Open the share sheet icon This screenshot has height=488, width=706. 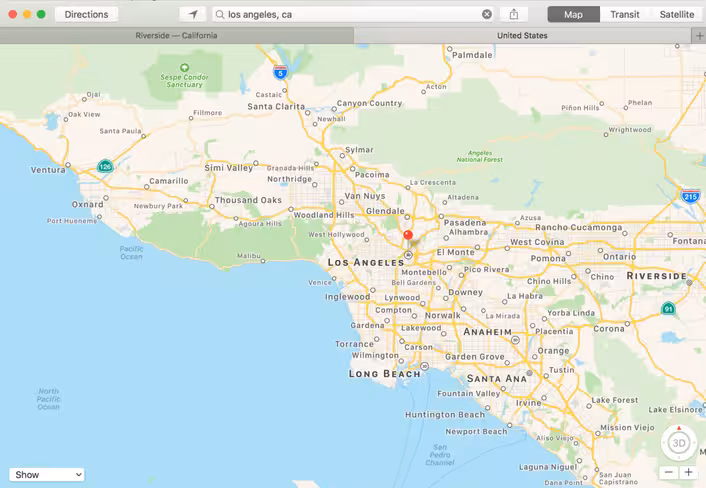click(514, 14)
